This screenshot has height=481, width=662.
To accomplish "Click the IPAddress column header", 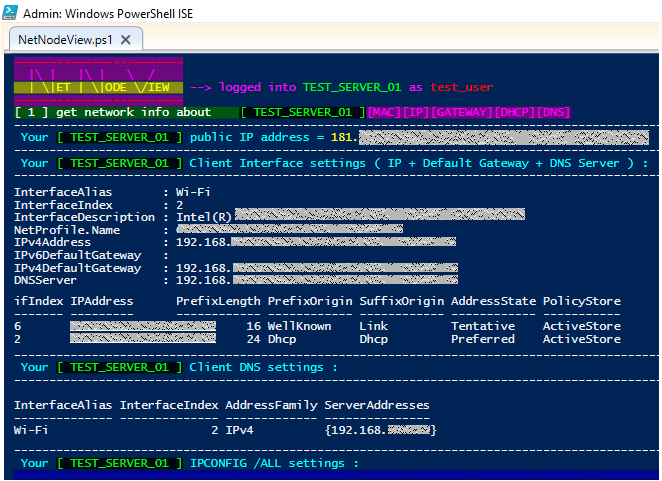I will pyautogui.click(x=102, y=301).
